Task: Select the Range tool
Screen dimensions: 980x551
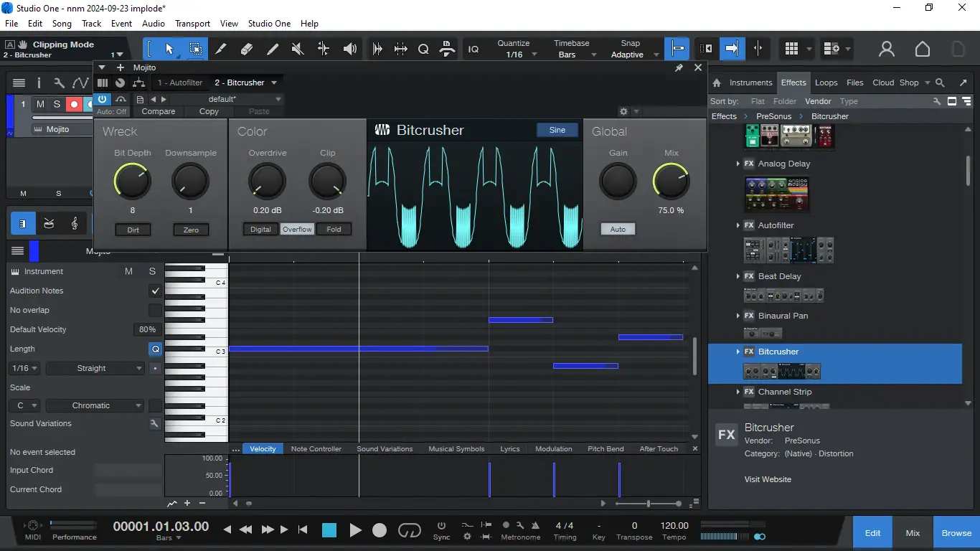Action: tap(195, 49)
